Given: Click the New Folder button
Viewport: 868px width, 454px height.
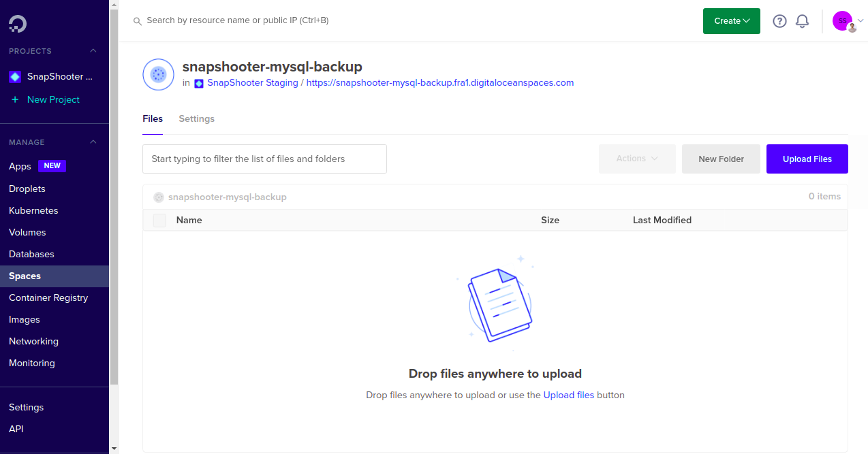Looking at the screenshot, I should 721,159.
